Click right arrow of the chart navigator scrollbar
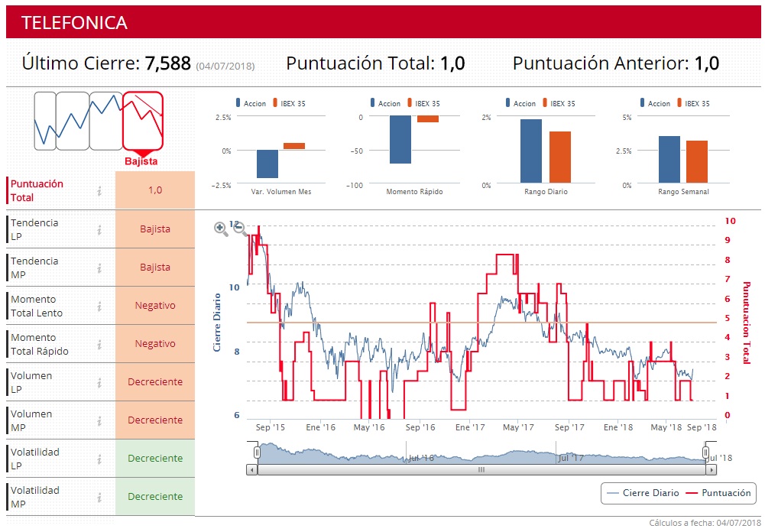Viewport: 765px width, 532px height. click(x=712, y=470)
